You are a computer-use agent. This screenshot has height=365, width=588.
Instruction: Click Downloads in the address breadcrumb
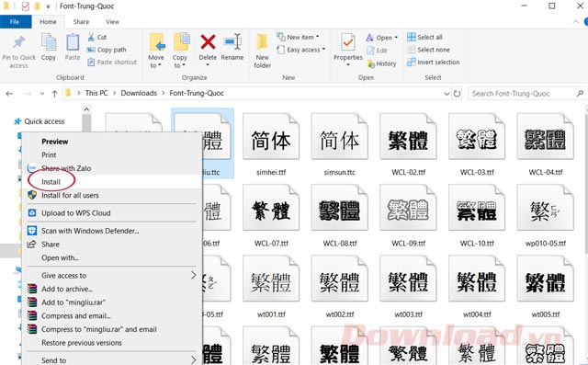pyautogui.click(x=139, y=94)
